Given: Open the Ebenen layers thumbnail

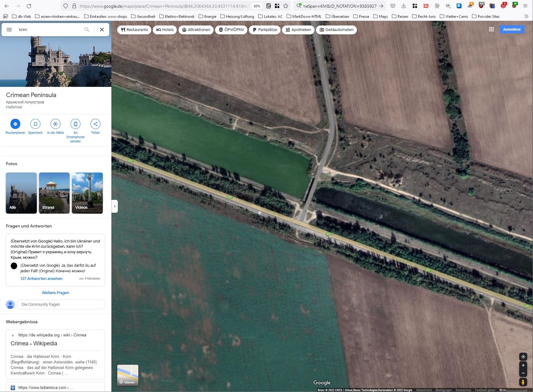Looking at the screenshot, I should coord(128,375).
